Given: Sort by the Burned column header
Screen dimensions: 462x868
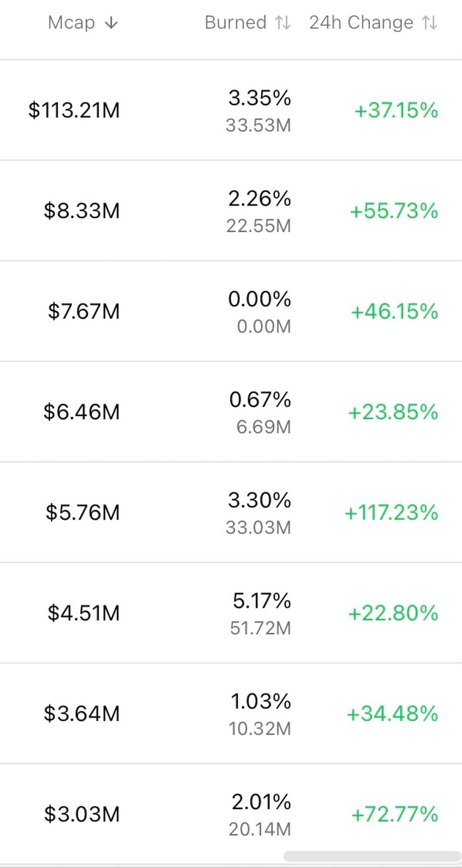Looking at the screenshot, I should click(236, 23).
